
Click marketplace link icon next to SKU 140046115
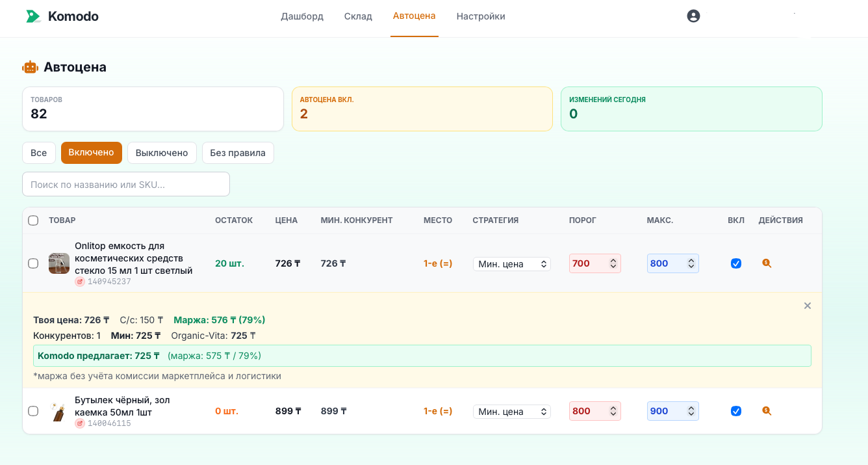coord(80,423)
